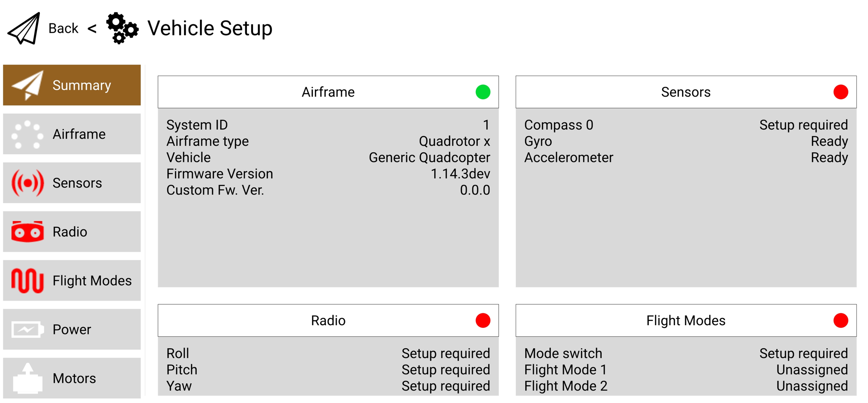
Task: Open the Flight Modes summary card header
Action: click(685, 320)
